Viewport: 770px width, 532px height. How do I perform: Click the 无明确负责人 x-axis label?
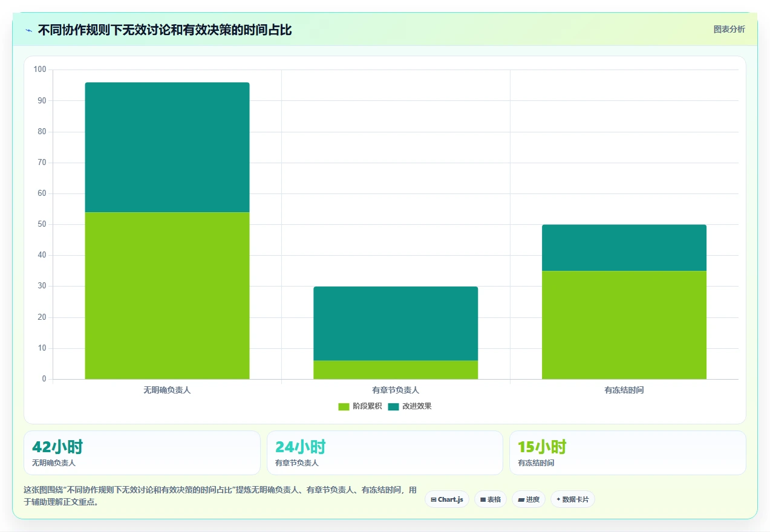167,391
